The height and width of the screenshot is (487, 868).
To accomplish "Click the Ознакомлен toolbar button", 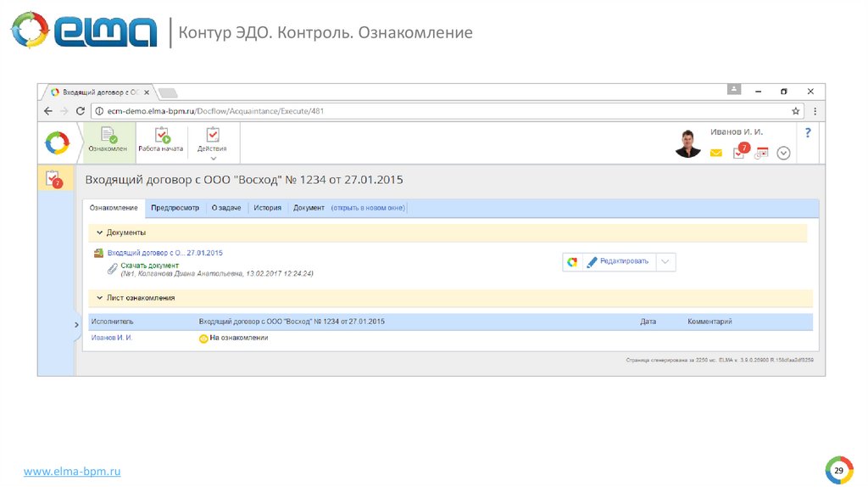I will point(108,140).
